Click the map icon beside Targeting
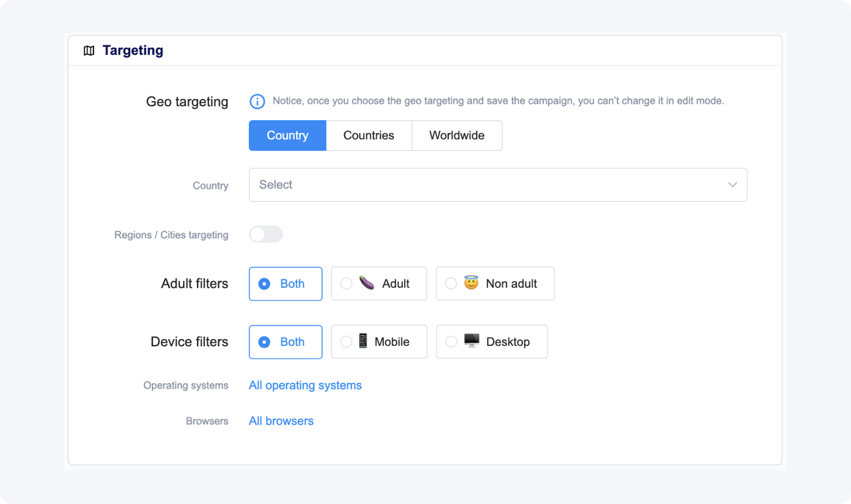Image resolution: width=851 pixels, height=504 pixels. pos(89,50)
